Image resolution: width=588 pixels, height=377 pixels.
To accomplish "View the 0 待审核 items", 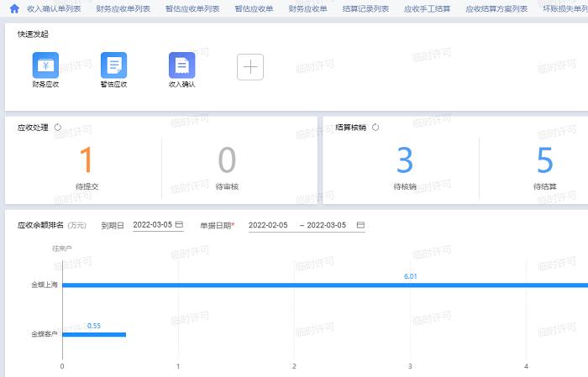I will click(227, 160).
